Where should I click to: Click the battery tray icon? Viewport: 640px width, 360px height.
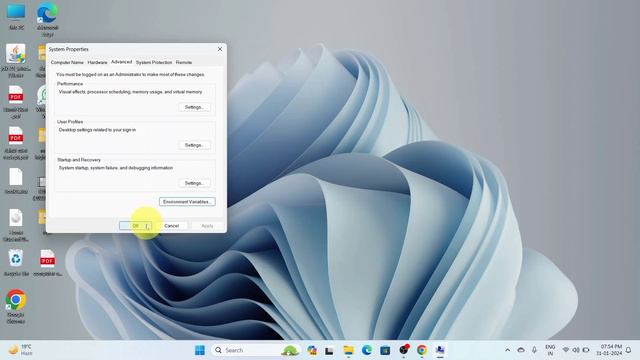click(x=586, y=350)
